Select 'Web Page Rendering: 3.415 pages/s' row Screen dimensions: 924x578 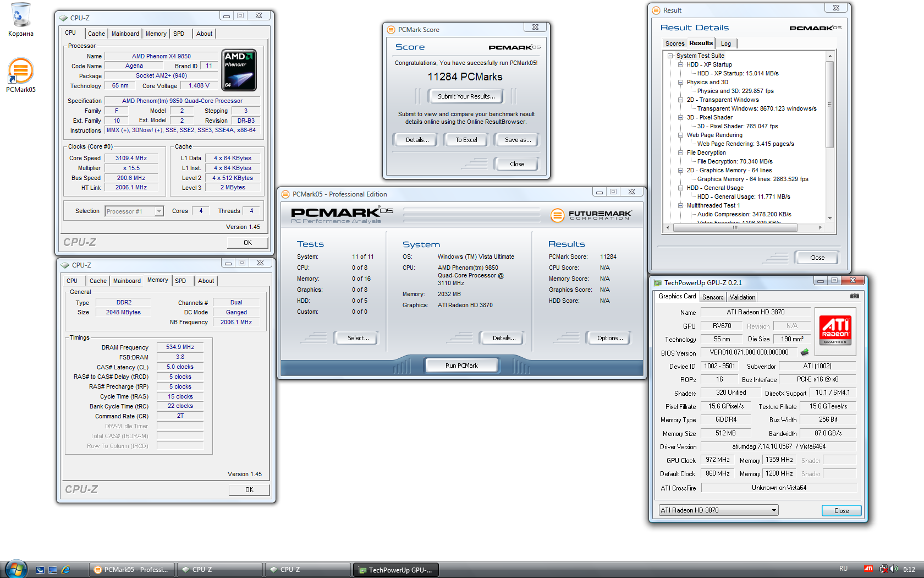(745, 144)
